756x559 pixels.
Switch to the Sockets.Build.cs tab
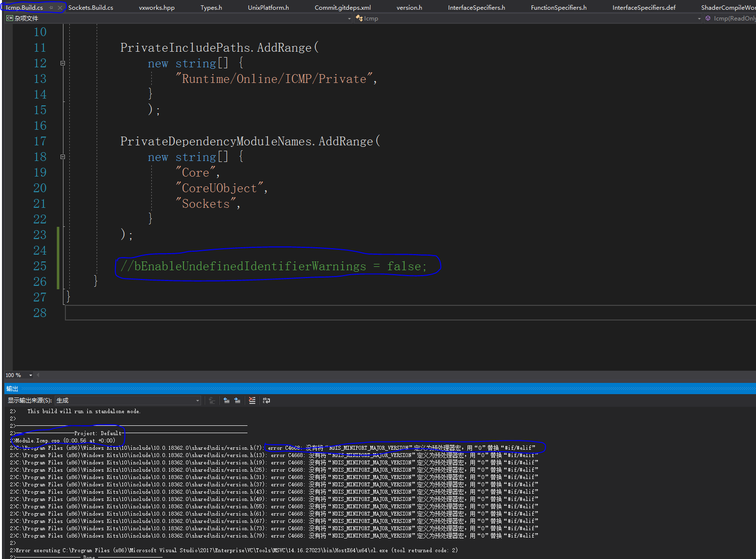91,8
